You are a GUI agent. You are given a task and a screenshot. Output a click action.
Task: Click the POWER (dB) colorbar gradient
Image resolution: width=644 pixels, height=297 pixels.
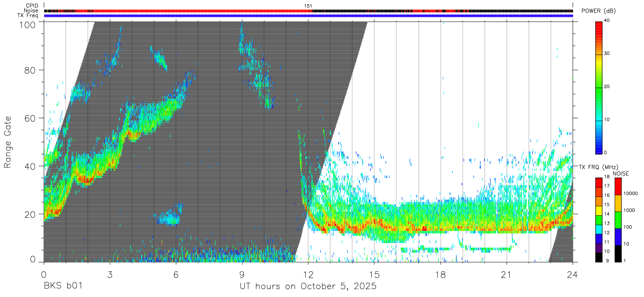(599, 87)
